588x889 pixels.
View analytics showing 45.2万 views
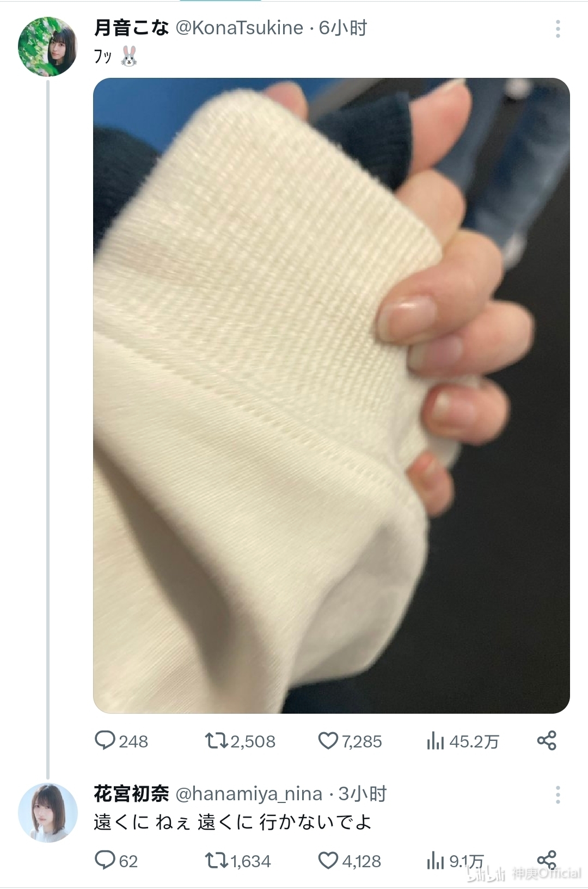click(463, 741)
